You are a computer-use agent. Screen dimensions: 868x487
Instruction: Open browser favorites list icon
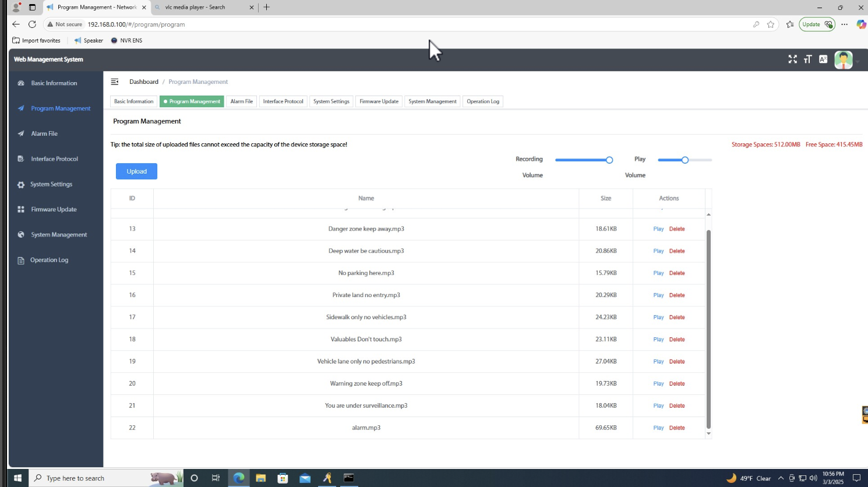[x=790, y=24]
